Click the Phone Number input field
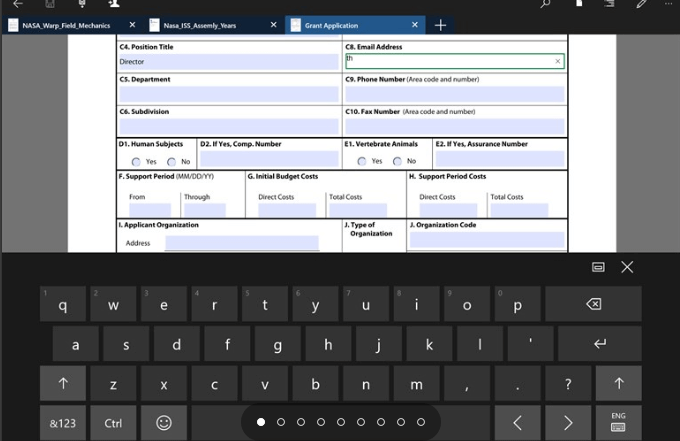The image size is (680, 441). pyautogui.click(x=454, y=95)
